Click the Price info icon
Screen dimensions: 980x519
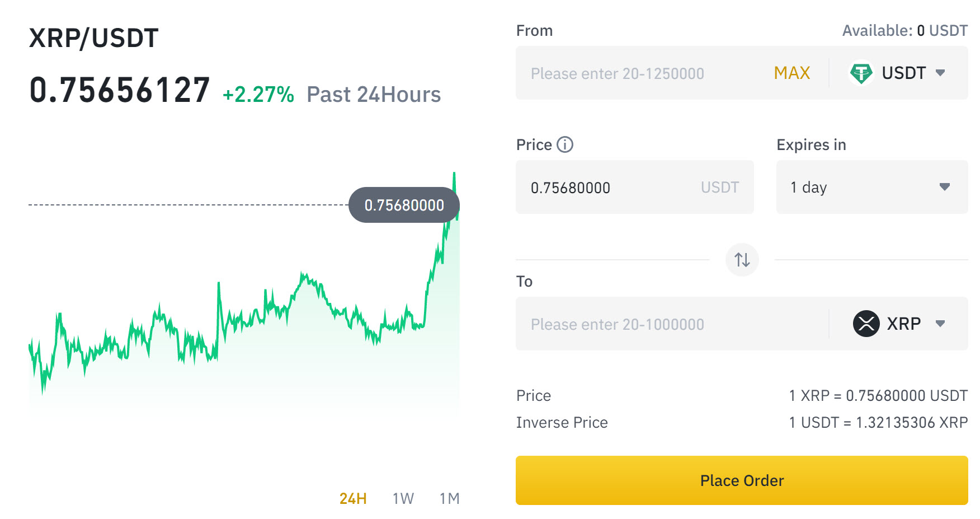pyautogui.click(x=565, y=144)
